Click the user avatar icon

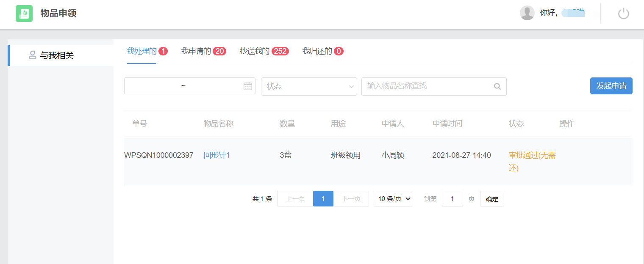[x=527, y=13]
